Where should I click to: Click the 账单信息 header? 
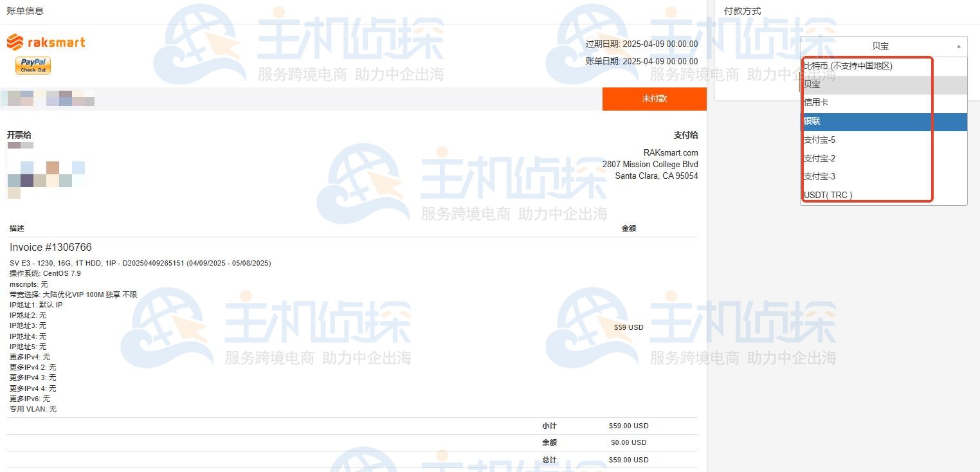(x=24, y=11)
